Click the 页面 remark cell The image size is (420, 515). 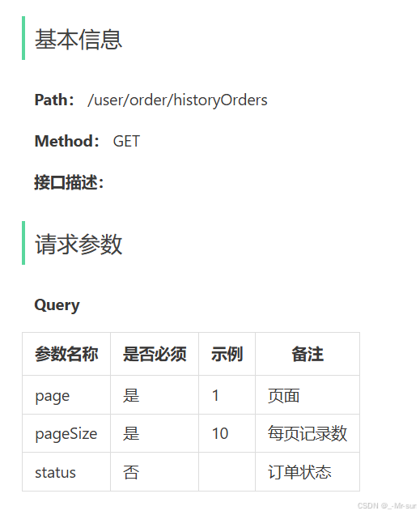pos(308,395)
